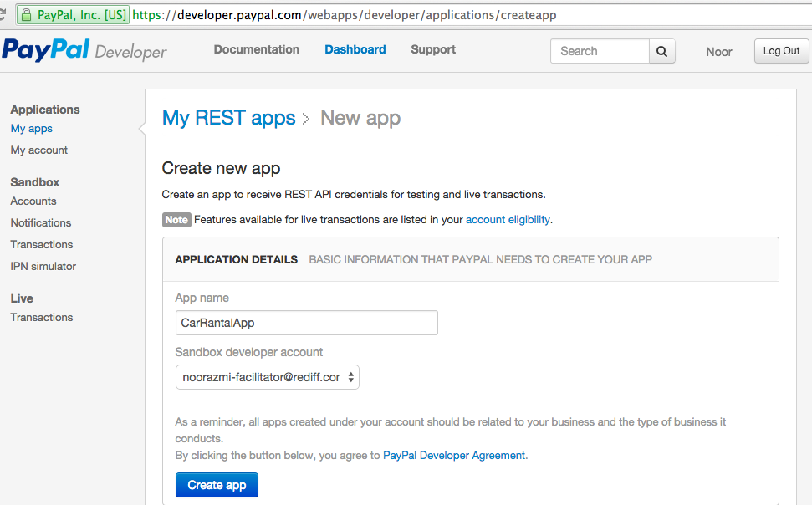The width and height of the screenshot is (812, 505).
Task: Open the PayPal Developer Agreement link
Action: (454, 456)
